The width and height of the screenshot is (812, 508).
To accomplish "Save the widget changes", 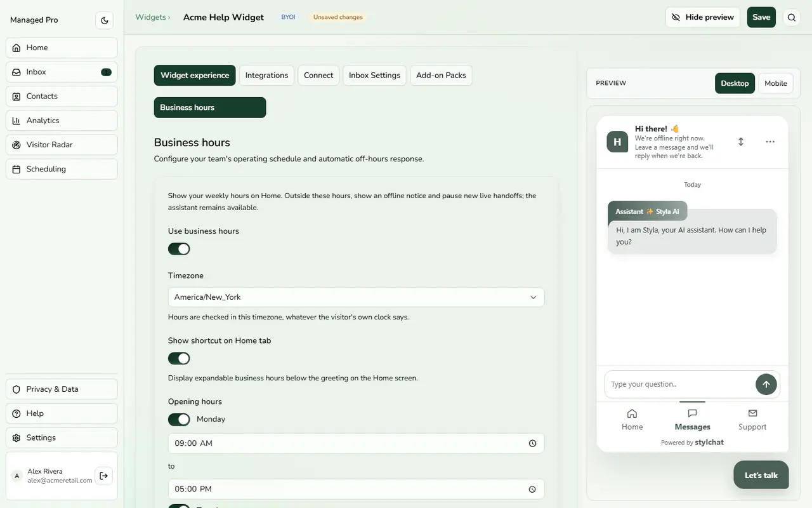I will [761, 17].
